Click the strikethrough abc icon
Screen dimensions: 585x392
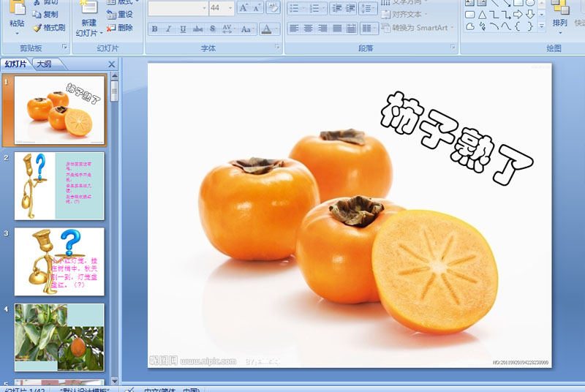(197, 29)
